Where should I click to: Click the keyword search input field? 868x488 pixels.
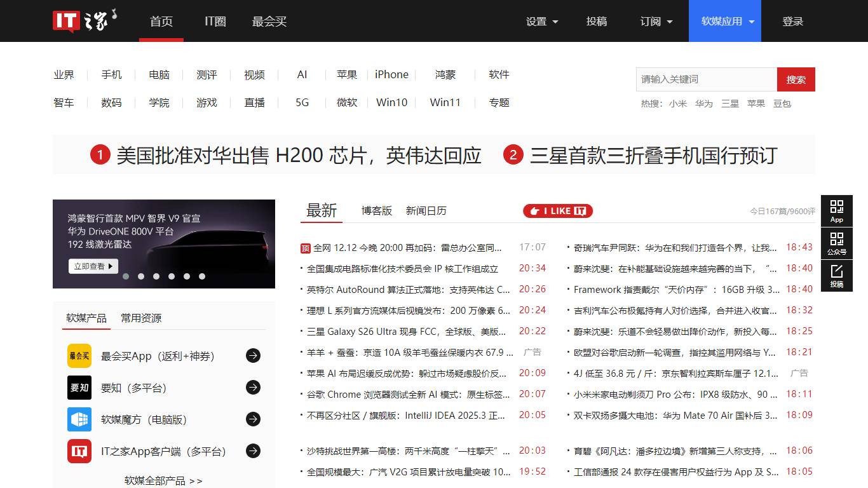point(705,79)
